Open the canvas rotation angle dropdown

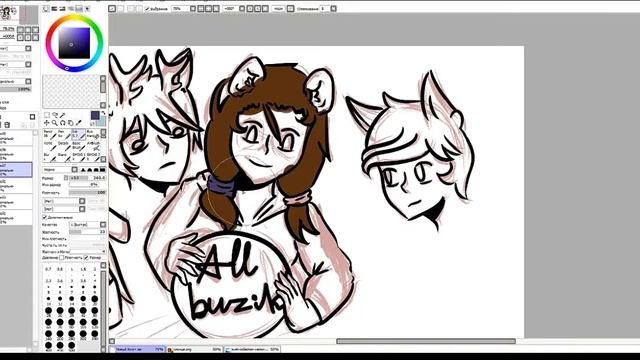click(242, 9)
